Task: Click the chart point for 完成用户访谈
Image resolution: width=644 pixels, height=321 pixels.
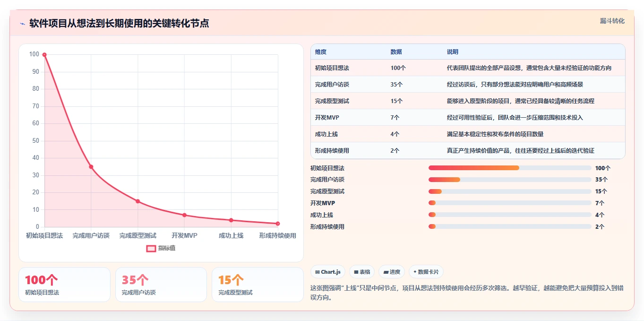Action: coord(91,167)
